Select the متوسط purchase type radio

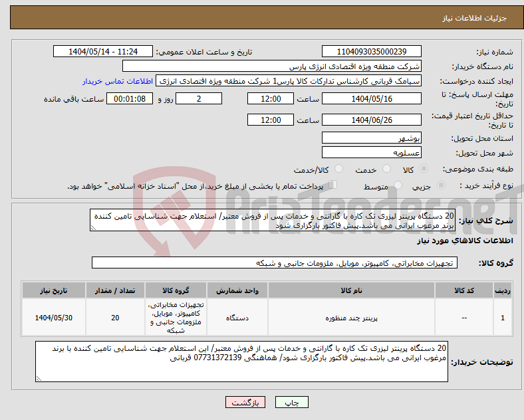pos(398,185)
